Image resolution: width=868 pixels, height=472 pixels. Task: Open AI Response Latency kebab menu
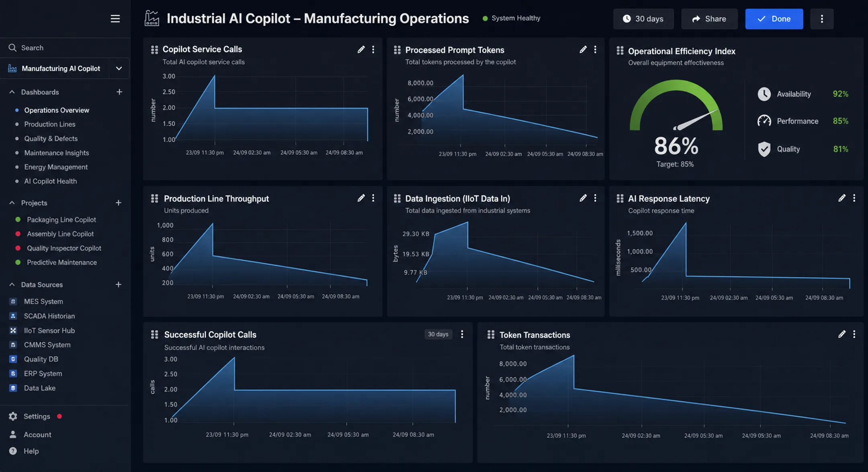click(x=854, y=198)
